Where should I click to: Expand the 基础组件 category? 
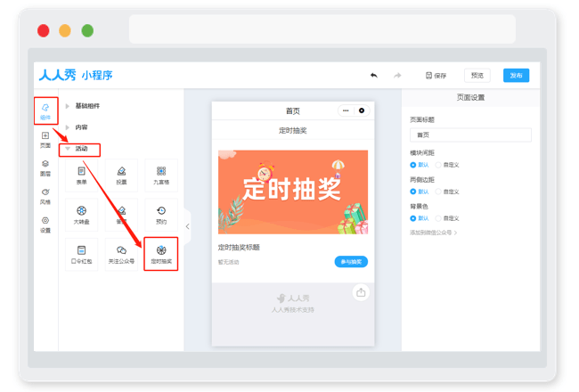pyautogui.click(x=84, y=106)
